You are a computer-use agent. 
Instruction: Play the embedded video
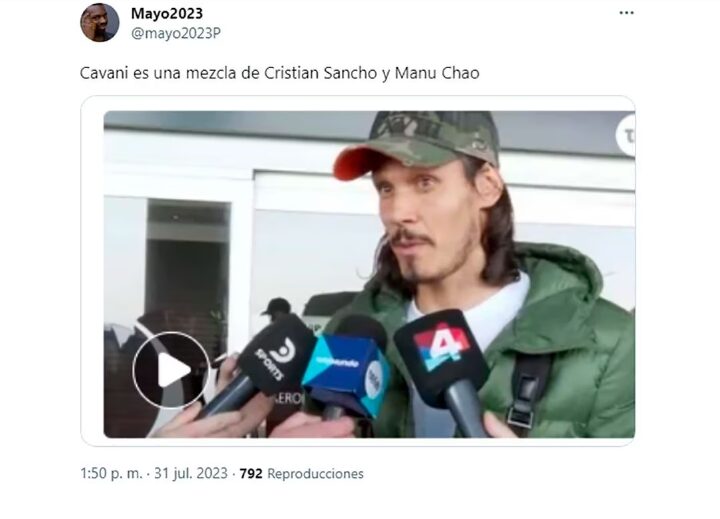pos(171,370)
